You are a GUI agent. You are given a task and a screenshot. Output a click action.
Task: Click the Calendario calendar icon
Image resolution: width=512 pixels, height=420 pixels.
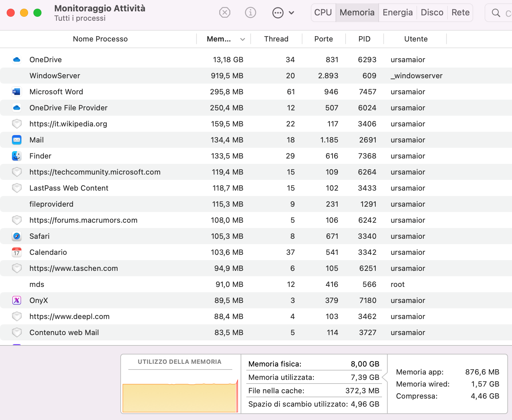[x=17, y=252]
